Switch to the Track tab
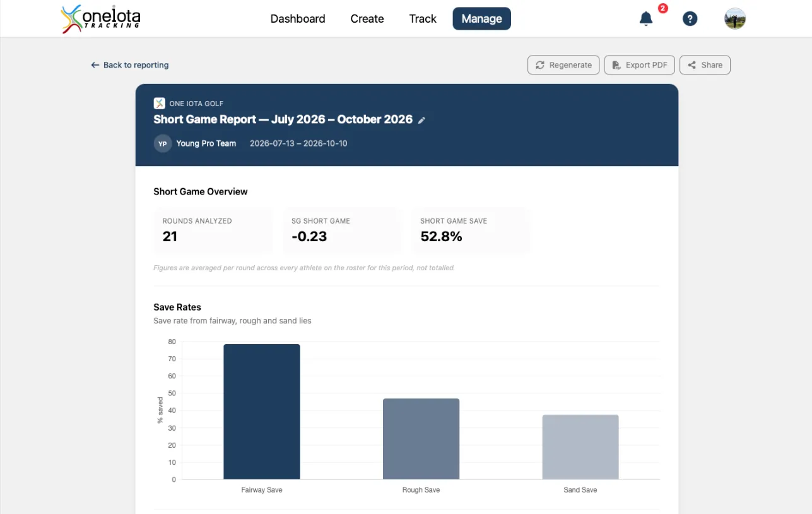This screenshot has width=812, height=514. [423, 19]
